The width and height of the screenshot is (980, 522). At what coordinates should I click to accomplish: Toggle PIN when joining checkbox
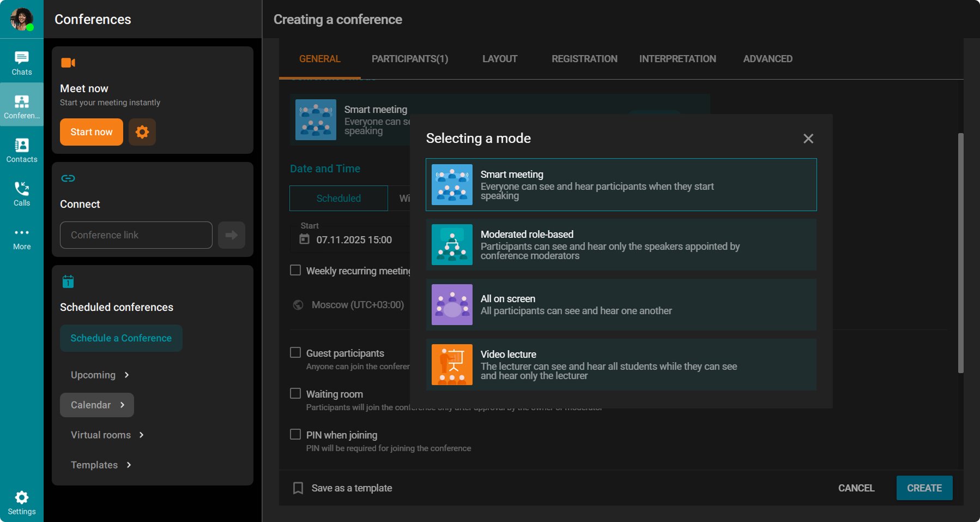(295, 435)
